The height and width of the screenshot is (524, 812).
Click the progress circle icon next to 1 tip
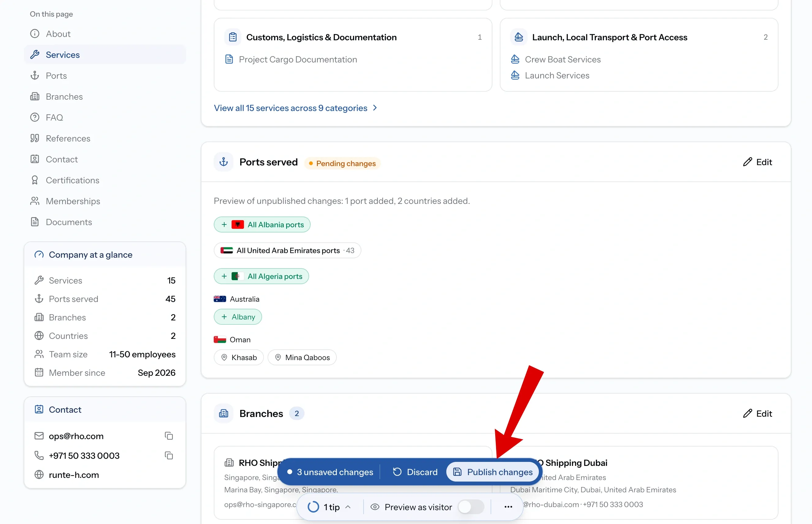tap(313, 507)
